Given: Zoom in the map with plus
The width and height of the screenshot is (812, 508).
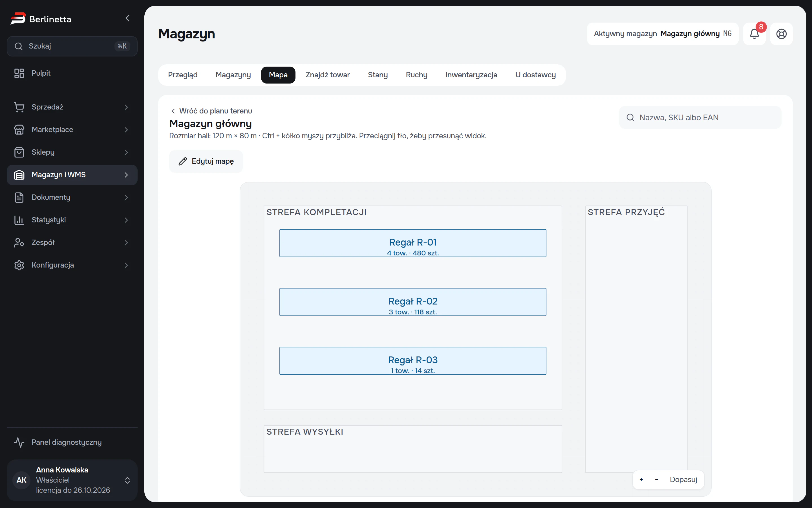Looking at the screenshot, I should 641,479.
